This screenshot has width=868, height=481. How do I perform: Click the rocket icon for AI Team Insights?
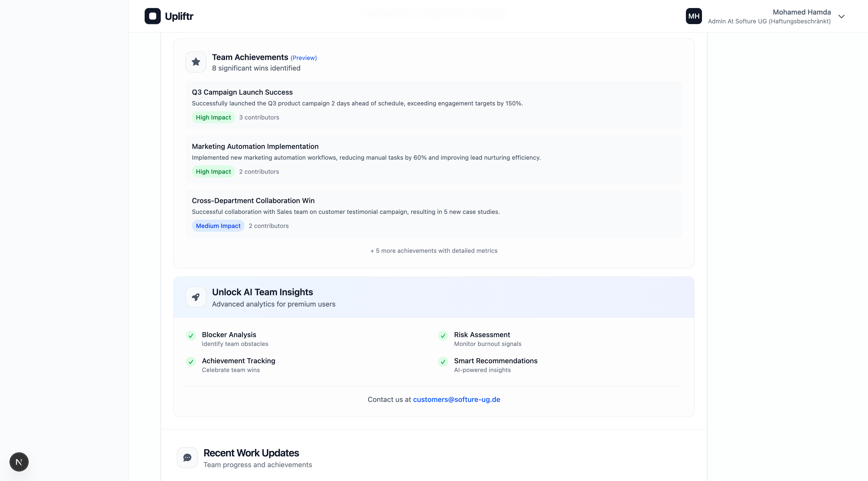point(196,297)
